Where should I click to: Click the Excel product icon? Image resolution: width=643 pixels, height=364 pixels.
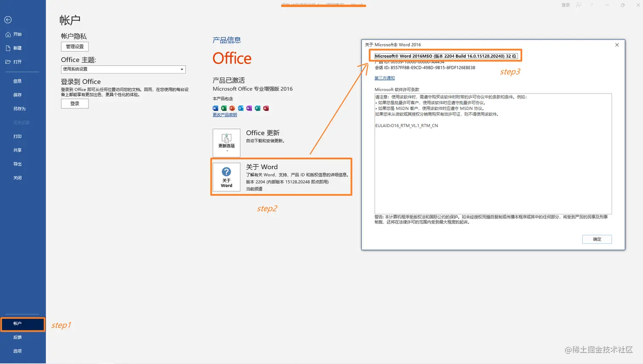click(224, 108)
